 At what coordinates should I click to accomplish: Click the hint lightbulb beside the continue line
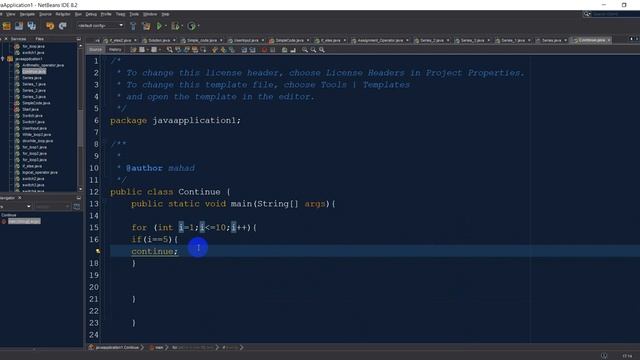98,251
